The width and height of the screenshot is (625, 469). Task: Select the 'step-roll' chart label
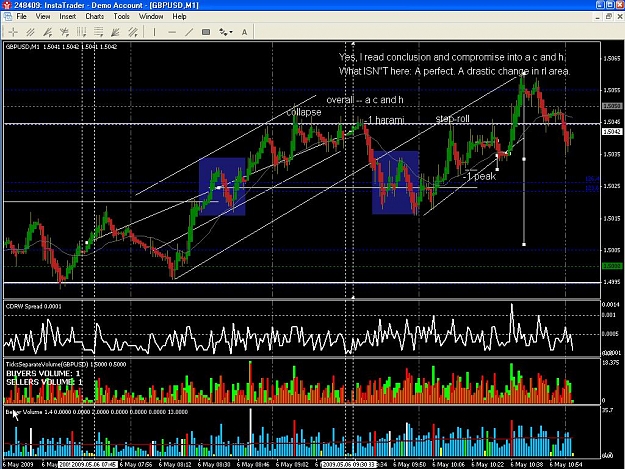coord(452,119)
